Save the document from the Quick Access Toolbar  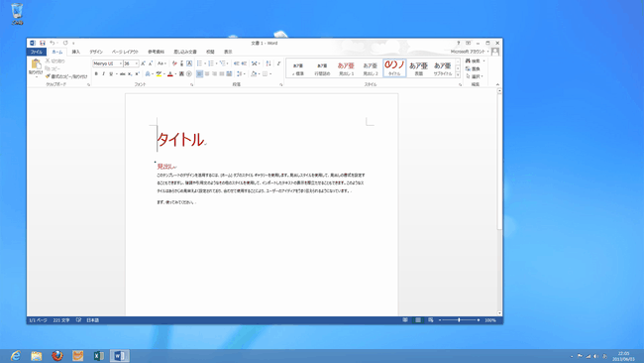pos(43,43)
